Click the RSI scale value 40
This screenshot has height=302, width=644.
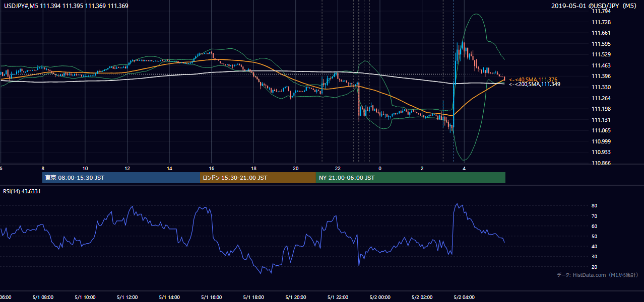[594, 246]
